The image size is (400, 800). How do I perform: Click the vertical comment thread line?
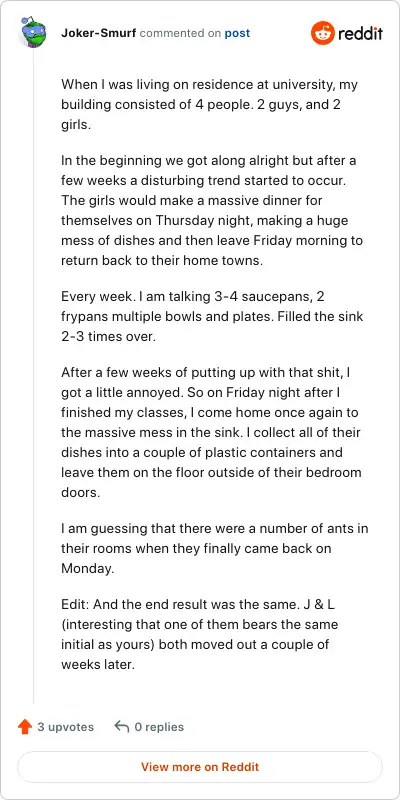(x=34, y=378)
